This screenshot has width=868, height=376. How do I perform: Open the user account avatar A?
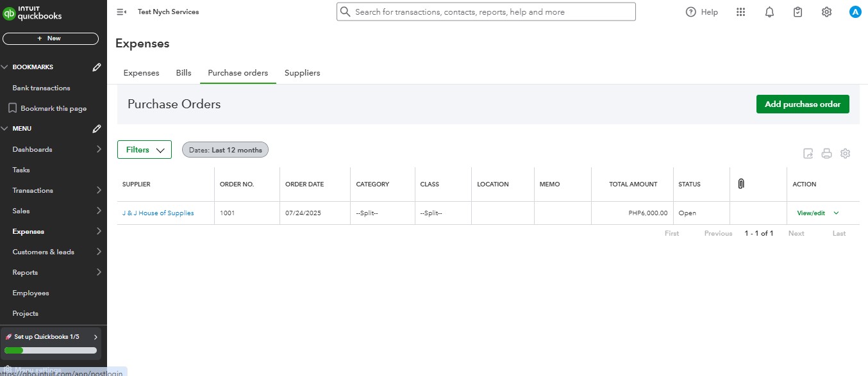tap(855, 12)
